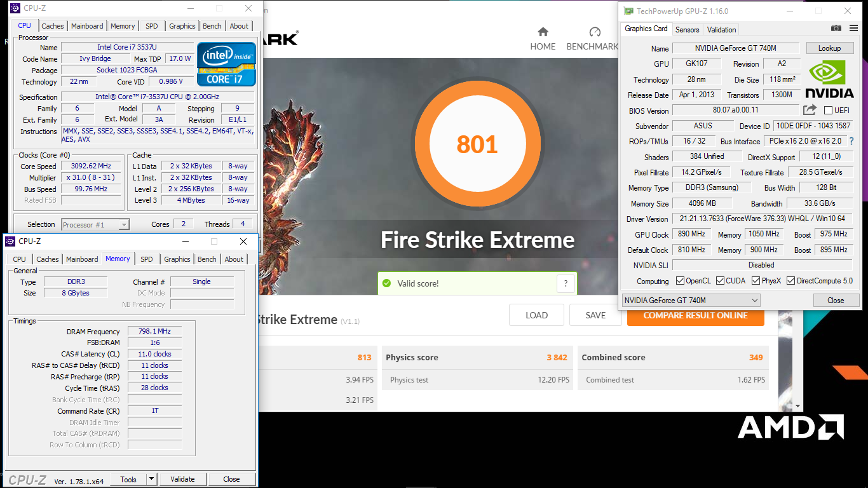Image resolution: width=868 pixels, height=488 pixels.
Task: Click the upper CPU-Z window title icon
Action: (15, 8)
